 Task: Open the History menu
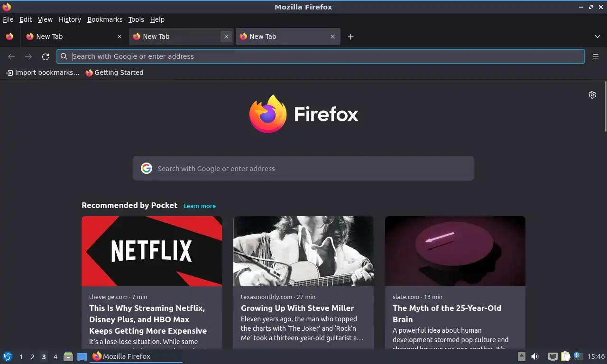(70, 19)
